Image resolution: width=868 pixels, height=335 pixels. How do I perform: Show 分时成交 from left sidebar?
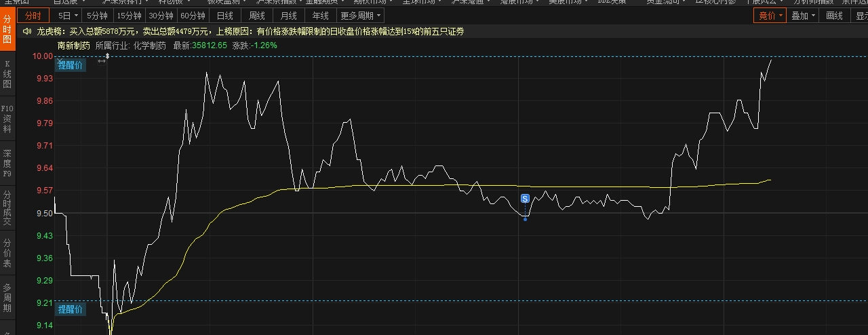[7, 208]
